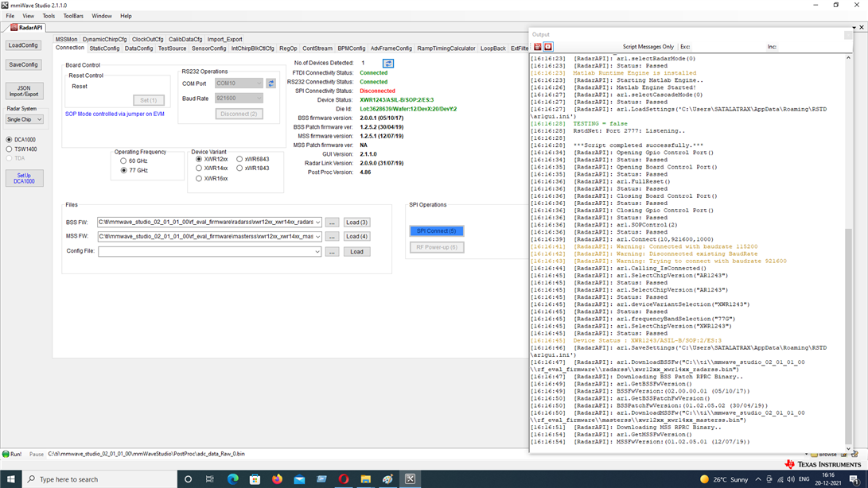Open the Radar System Single Chip dropdown
The width and height of the screenshot is (868, 488).
(25, 119)
